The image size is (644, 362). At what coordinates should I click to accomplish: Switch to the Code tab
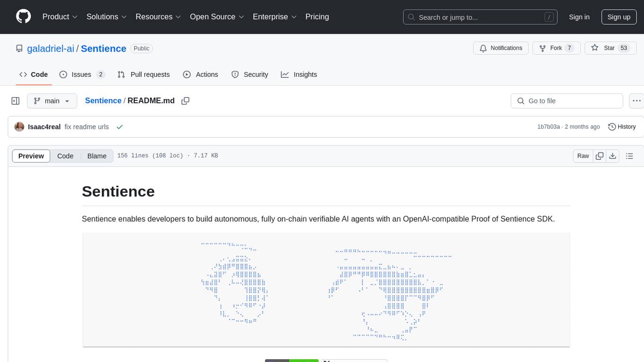[x=34, y=74]
